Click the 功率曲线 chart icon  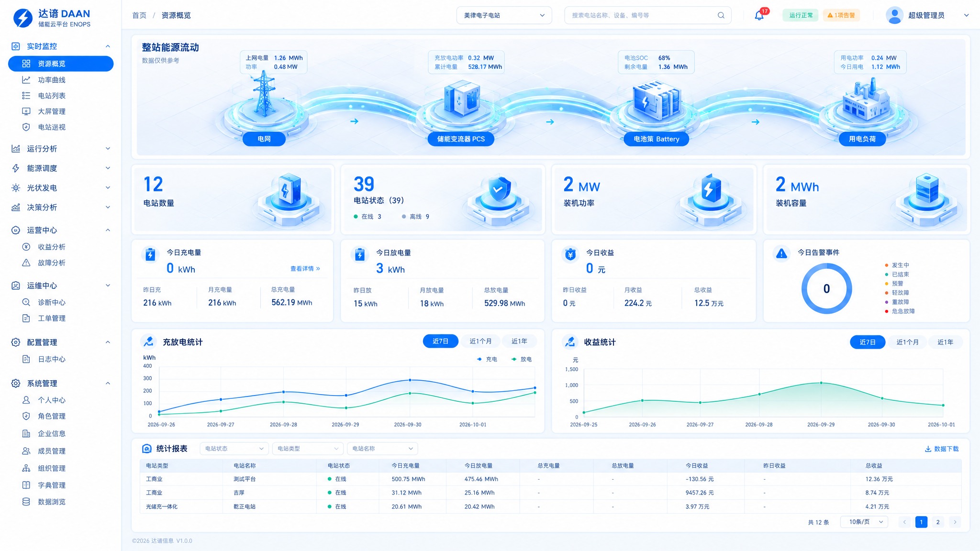tap(26, 80)
